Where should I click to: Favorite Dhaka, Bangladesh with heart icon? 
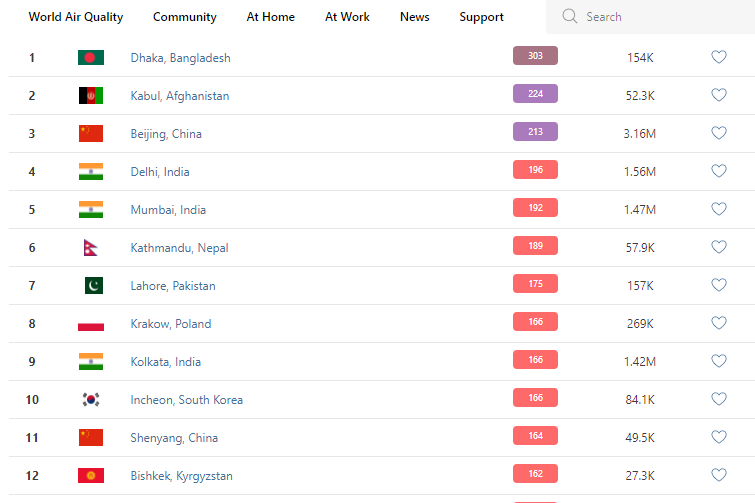click(x=718, y=57)
